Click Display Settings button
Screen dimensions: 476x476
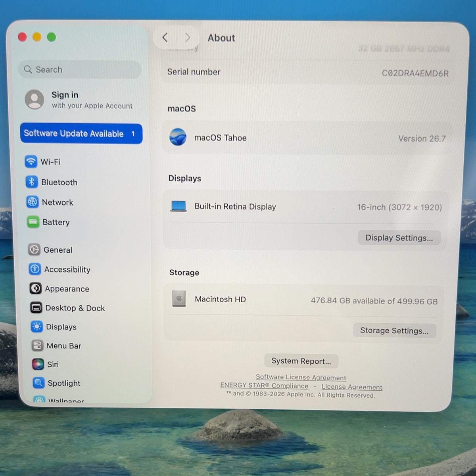pyautogui.click(x=399, y=238)
